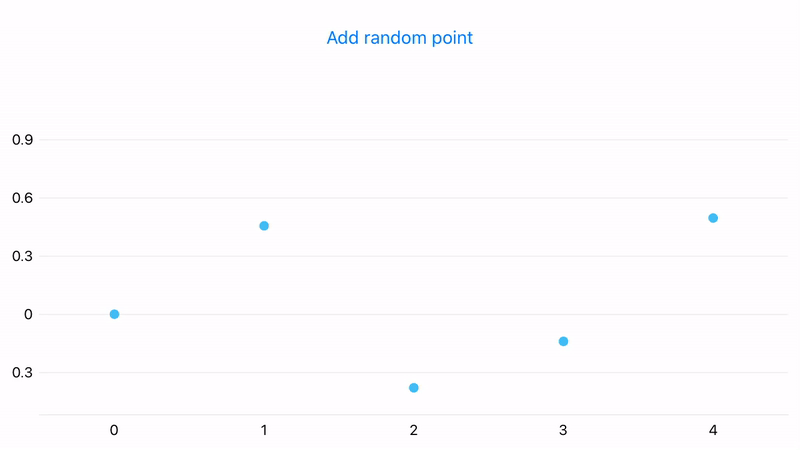Click the horizontal gridline at the 0.6 level

click(x=414, y=197)
